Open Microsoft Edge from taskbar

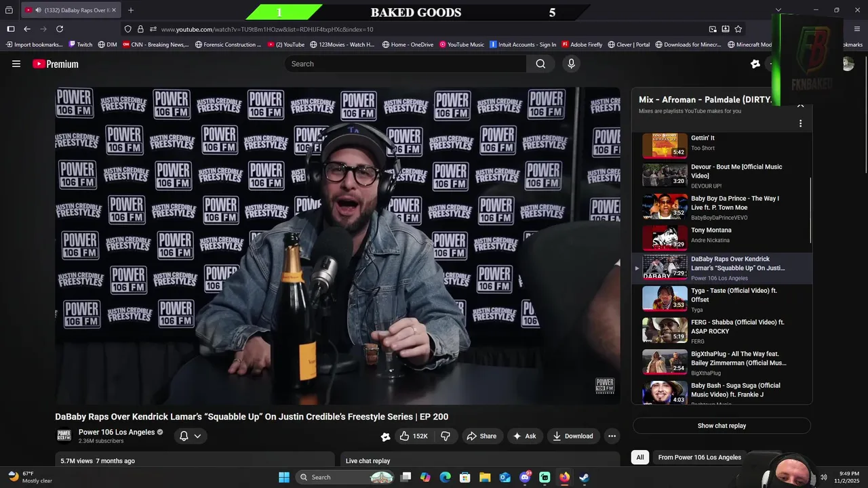446,477
